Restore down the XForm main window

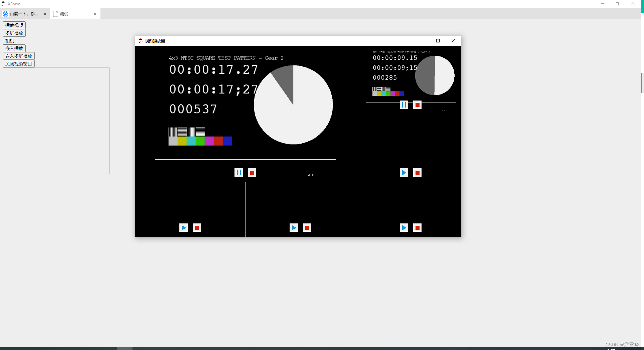click(x=618, y=4)
